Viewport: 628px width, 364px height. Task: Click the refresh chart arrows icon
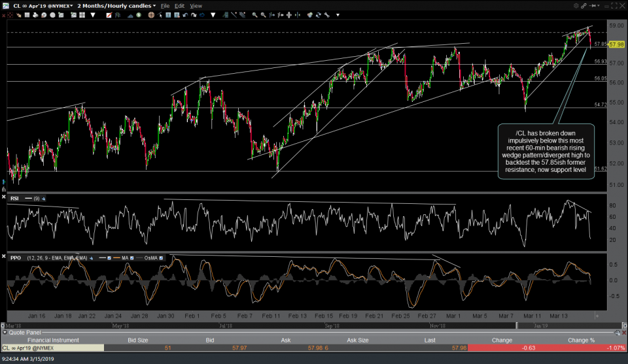[319, 15]
